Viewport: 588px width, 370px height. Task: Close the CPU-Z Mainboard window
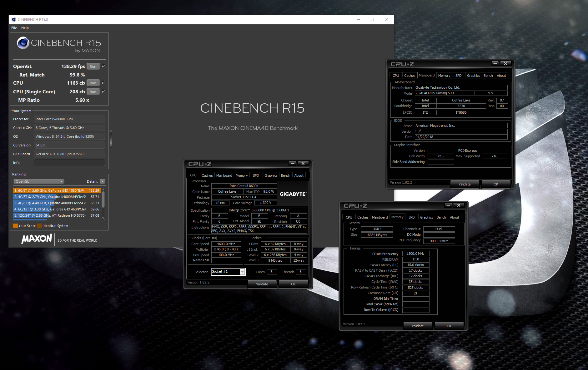tap(505, 63)
